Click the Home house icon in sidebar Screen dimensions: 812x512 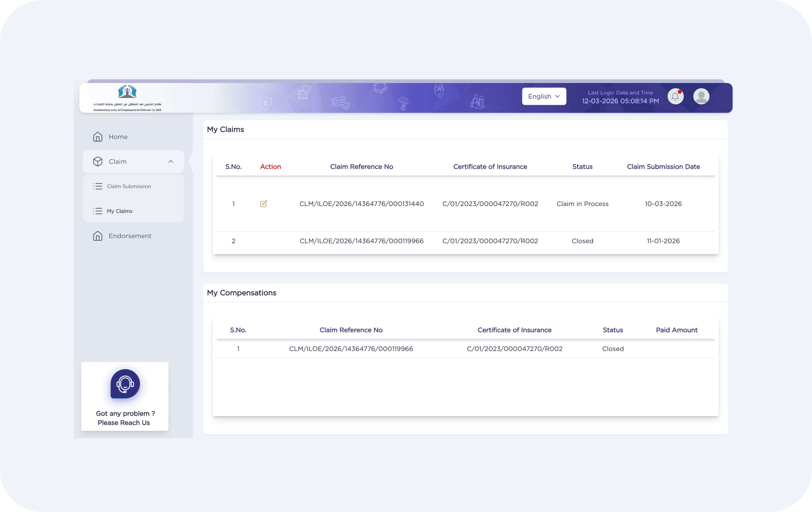point(98,137)
